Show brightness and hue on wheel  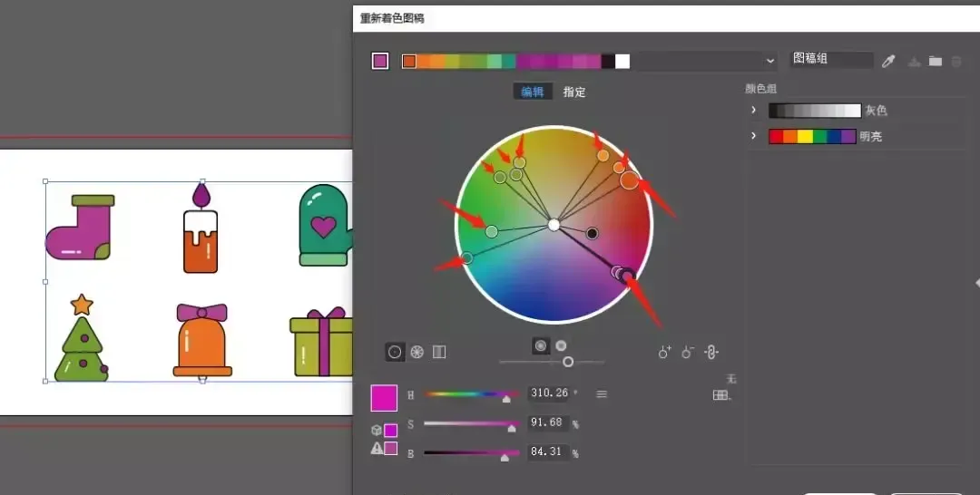click(x=561, y=345)
